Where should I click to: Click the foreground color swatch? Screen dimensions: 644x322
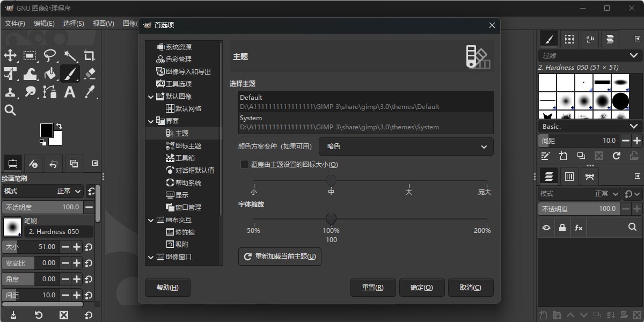click(x=47, y=131)
